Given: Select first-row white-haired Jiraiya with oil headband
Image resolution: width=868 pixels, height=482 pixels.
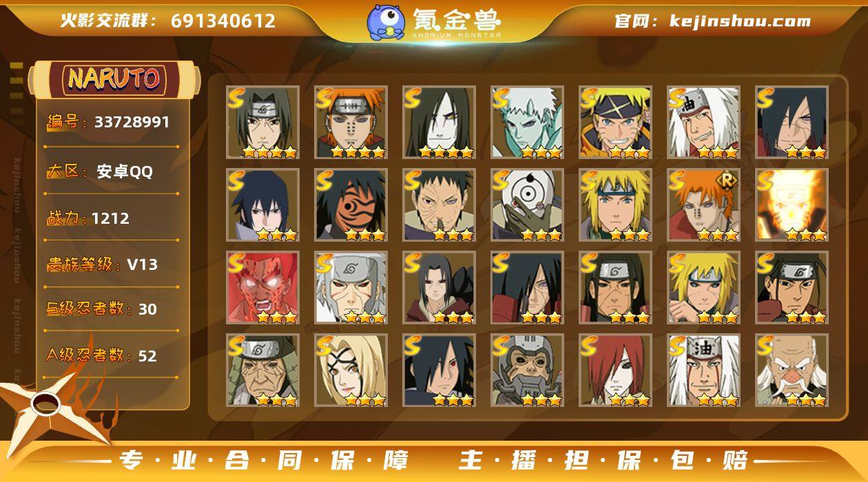Looking at the screenshot, I should pos(704,122).
